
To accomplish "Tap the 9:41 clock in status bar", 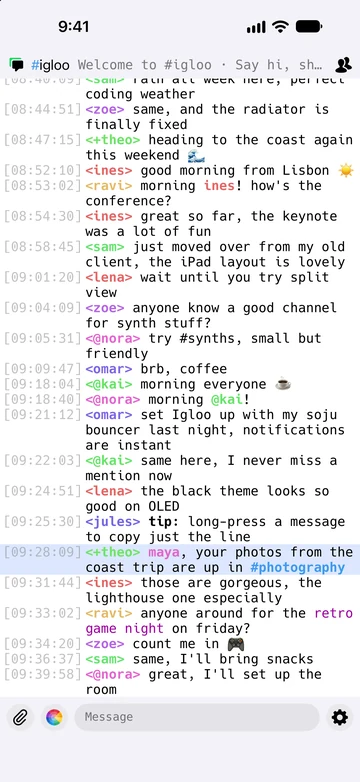I will coord(74,26).
